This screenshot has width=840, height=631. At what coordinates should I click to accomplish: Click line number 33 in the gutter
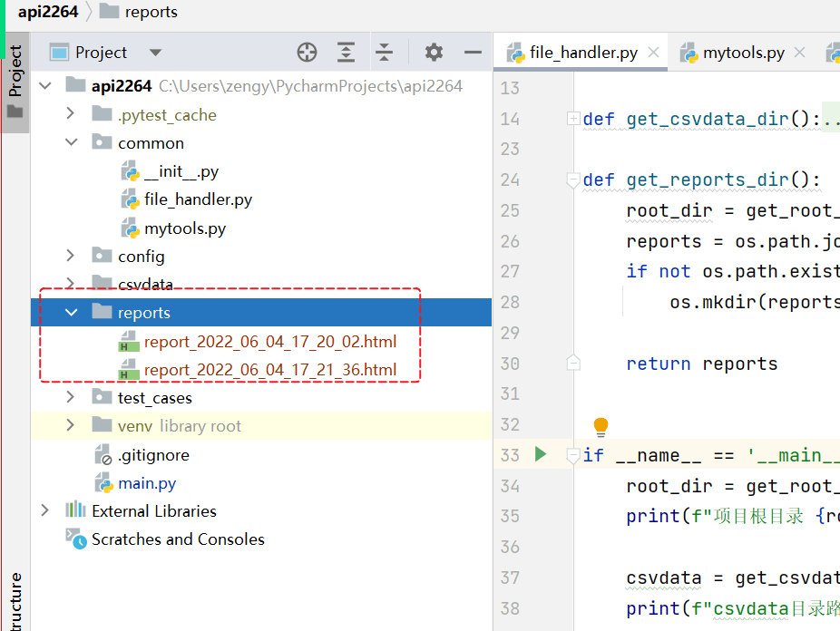click(510, 455)
